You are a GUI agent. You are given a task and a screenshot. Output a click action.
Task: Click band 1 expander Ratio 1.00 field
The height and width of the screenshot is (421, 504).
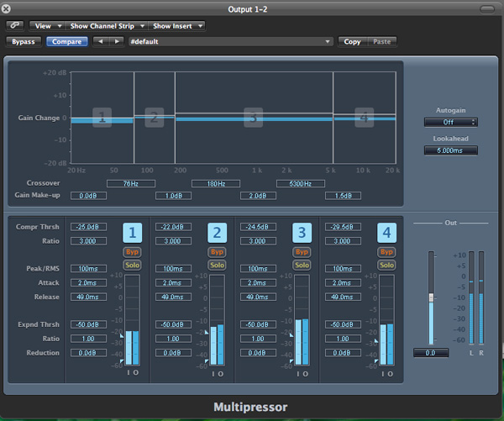(88, 339)
